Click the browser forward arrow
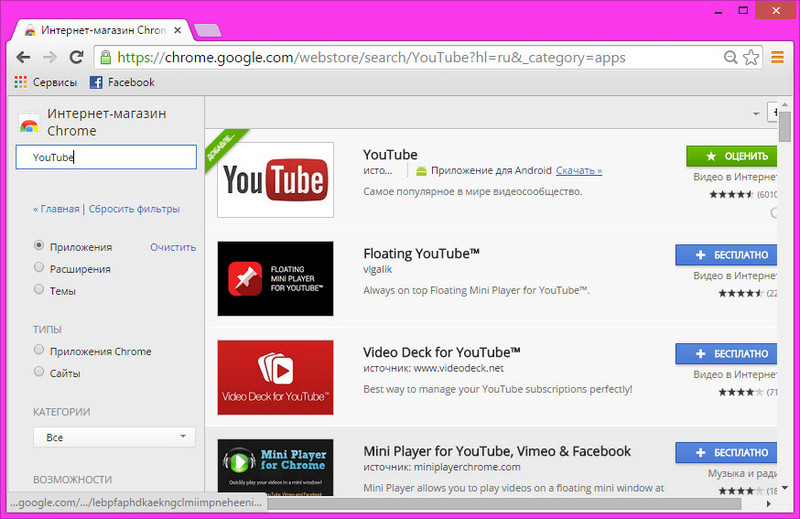The image size is (800, 519). [x=50, y=57]
